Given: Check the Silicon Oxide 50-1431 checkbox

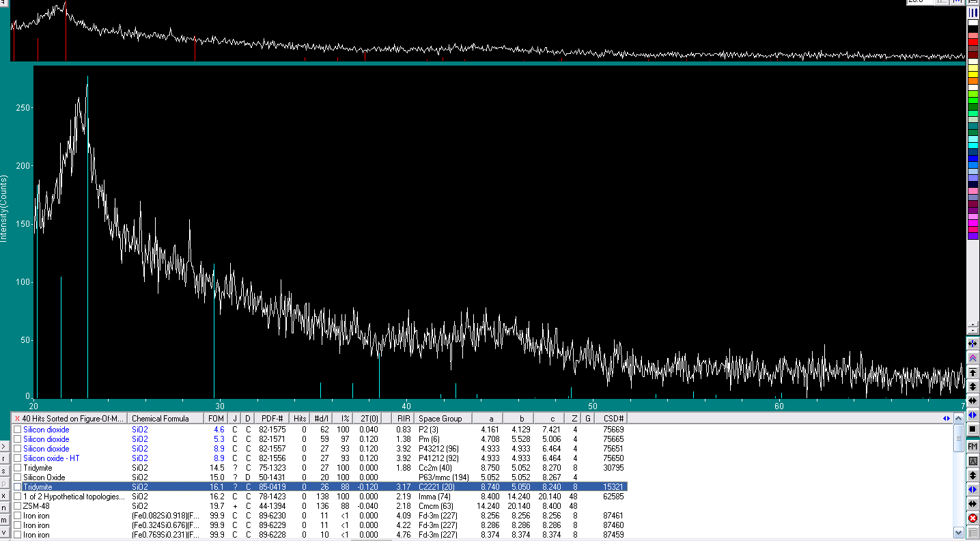Looking at the screenshot, I should coord(18,477).
